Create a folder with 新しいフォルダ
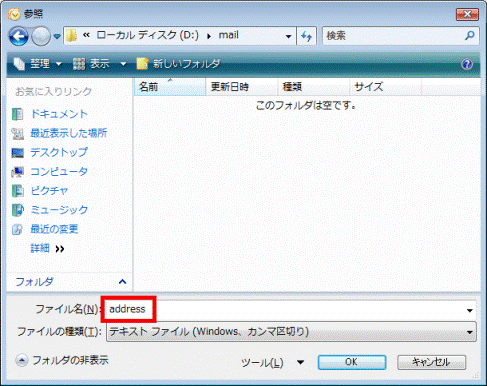The height and width of the screenshot is (386, 487). point(178,63)
